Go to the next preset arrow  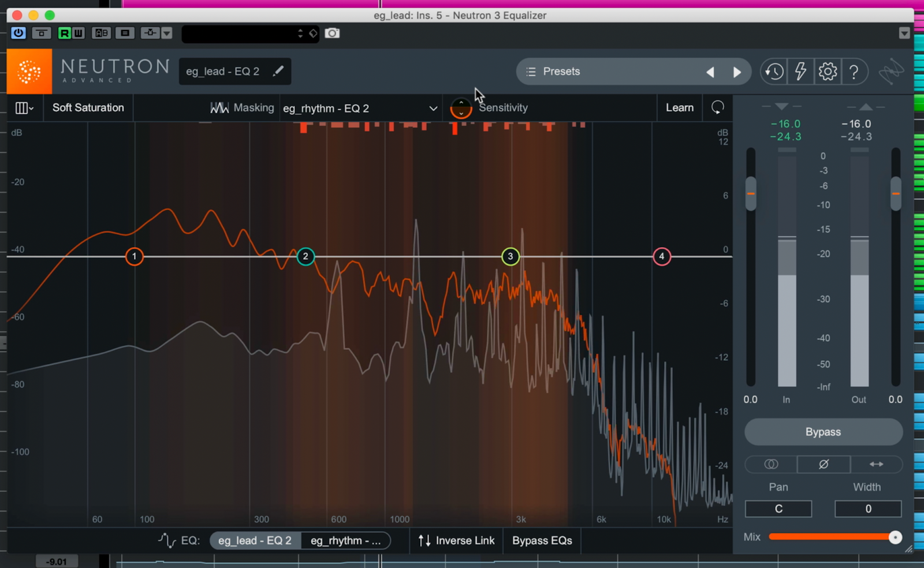(x=737, y=72)
